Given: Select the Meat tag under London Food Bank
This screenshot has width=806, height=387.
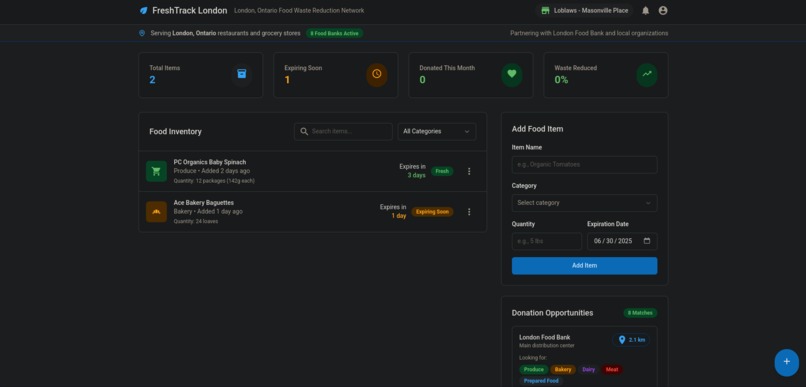Looking at the screenshot, I should pyautogui.click(x=612, y=370).
